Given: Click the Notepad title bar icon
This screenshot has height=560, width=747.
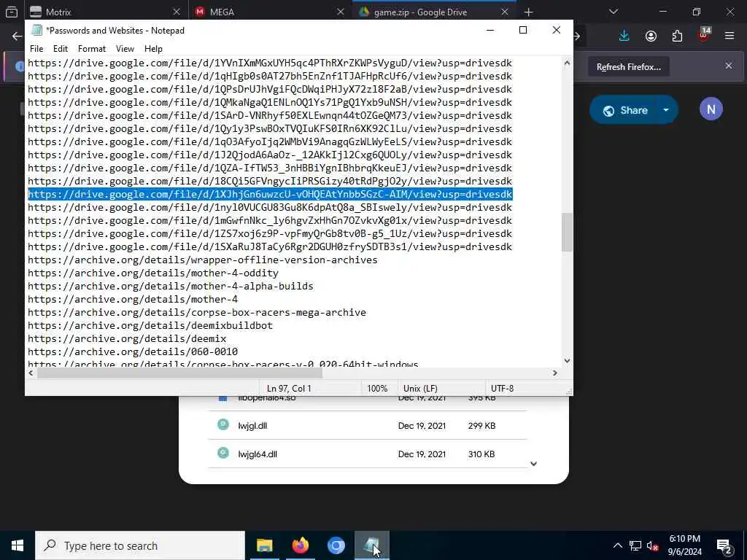Looking at the screenshot, I should 36,30.
